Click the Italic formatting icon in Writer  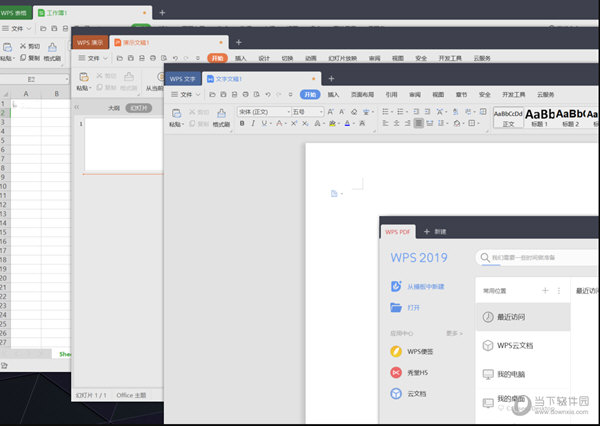[253, 124]
